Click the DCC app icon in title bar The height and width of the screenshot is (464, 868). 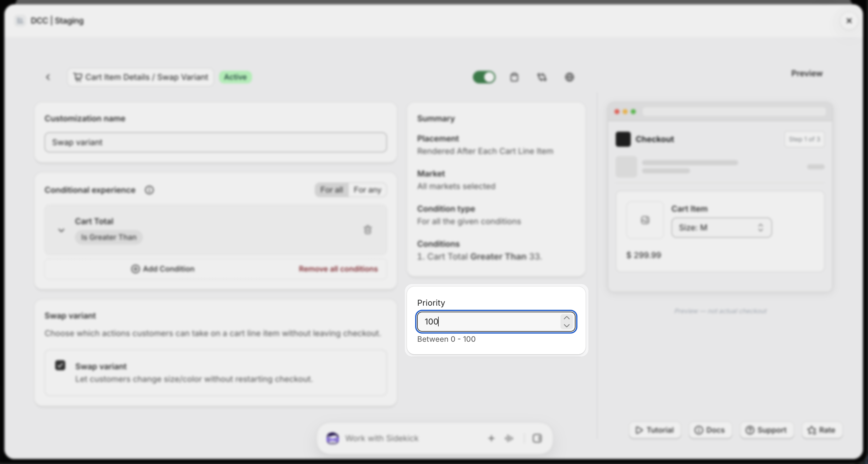click(x=19, y=21)
